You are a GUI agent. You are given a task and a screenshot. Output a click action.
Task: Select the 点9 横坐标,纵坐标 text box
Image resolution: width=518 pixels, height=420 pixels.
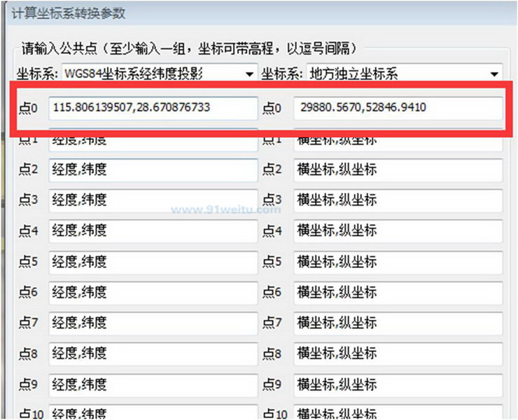click(398, 385)
